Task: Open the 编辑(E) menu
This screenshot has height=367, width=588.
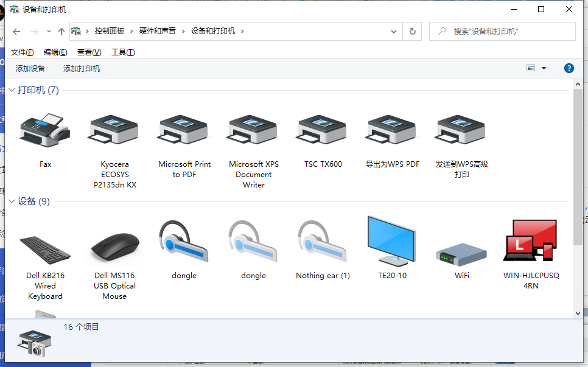Action: [55, 52]
